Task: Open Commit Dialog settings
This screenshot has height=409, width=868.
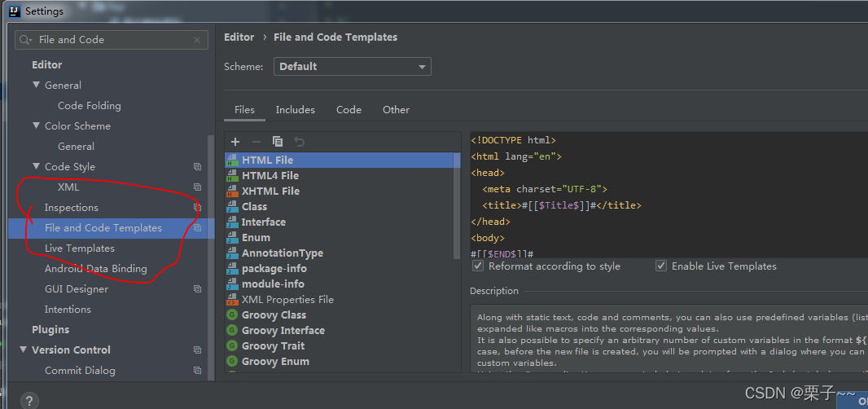Action: pos(80,371)
